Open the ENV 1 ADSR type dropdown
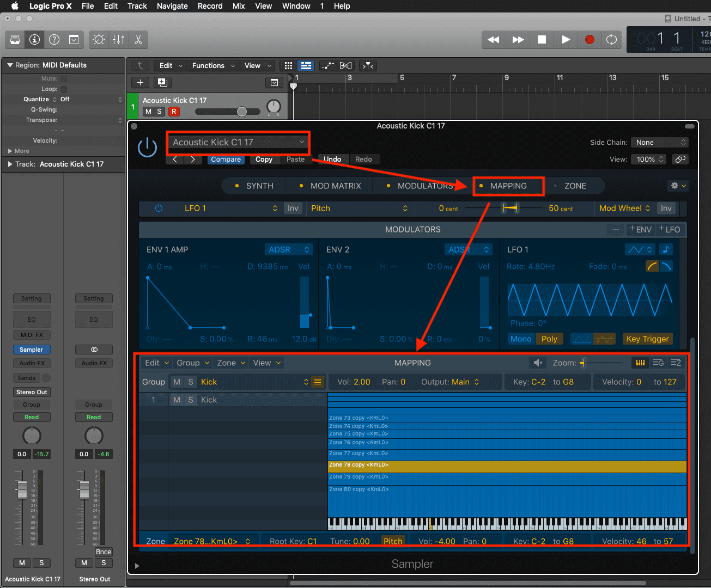This screenshot has height=588, width=711. click(x=289, y=249)
